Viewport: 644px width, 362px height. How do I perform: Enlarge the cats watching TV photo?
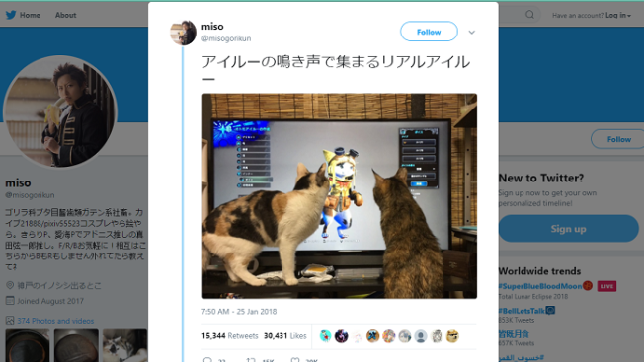(x=339, y=196)
